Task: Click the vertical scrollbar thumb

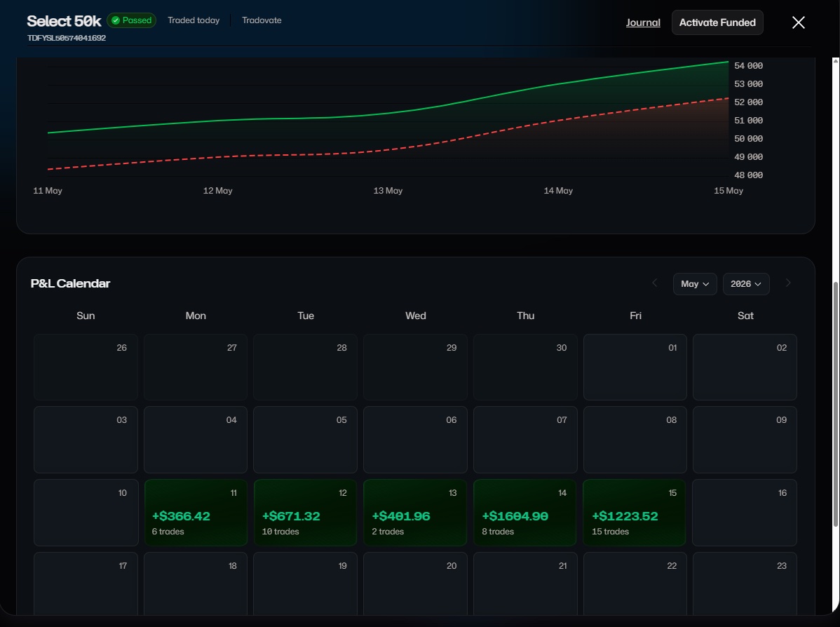Action: click(836, 405)
